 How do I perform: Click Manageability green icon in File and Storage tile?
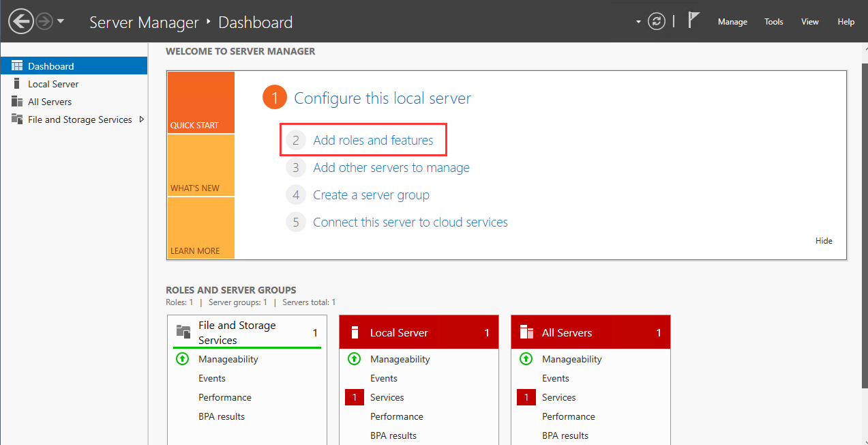tap(182, 359)
